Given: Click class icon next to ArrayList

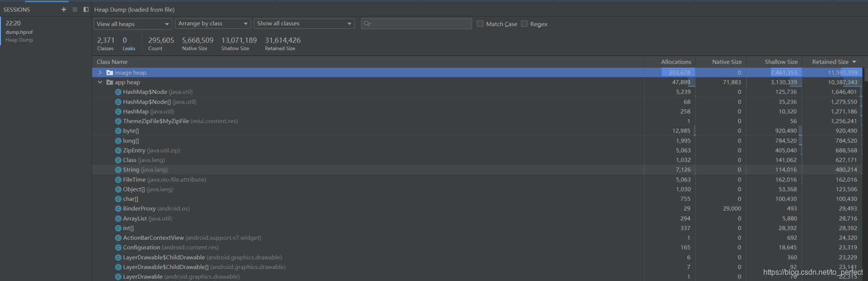Looking at the screenshot, I should click(x=118, y=219).
